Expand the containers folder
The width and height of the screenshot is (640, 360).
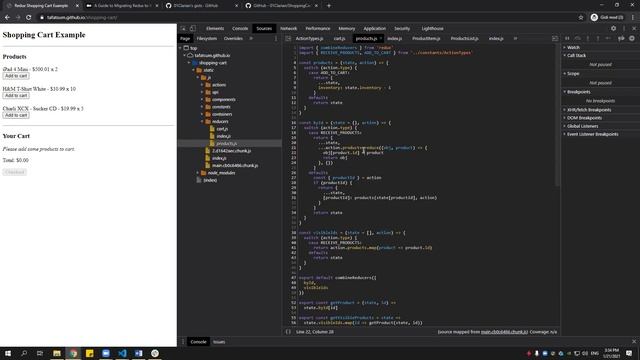coord(202,114)
